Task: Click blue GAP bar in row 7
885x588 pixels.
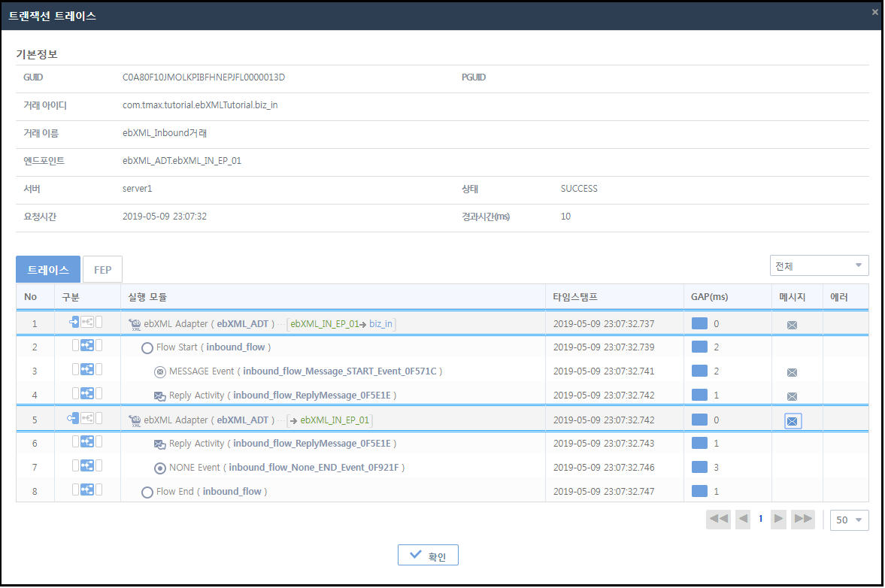Action: 700,468
